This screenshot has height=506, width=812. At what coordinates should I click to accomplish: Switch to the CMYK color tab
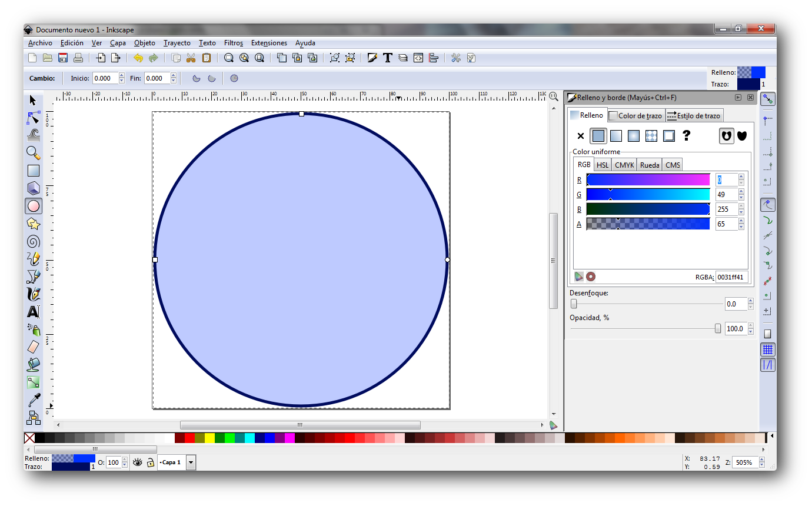624,165
